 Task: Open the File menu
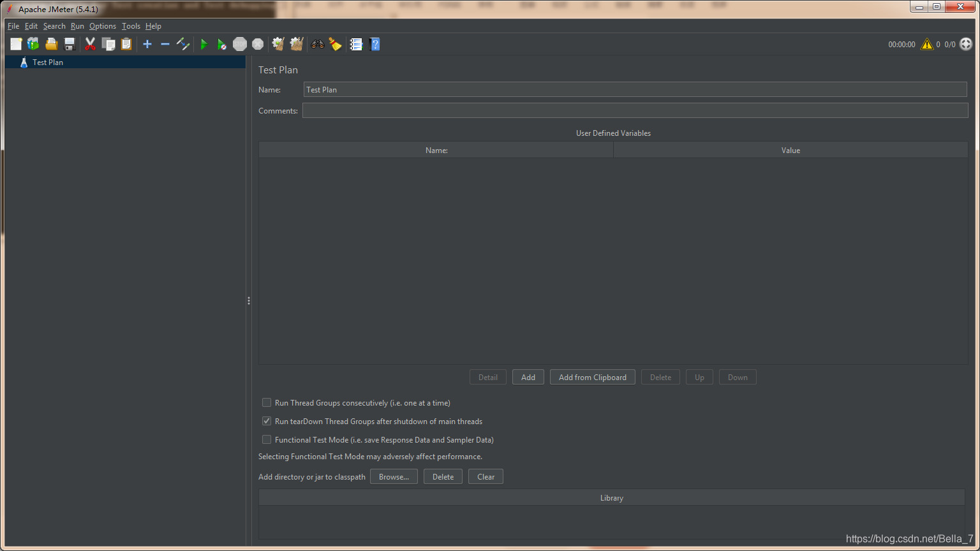[13, 26]
